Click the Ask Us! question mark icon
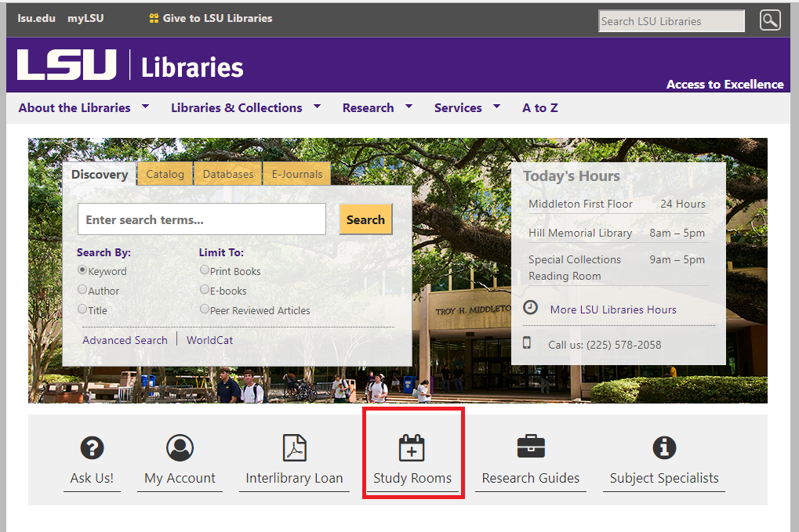Viewport: 799px width, 532px height. pyautogui.click(x=93, y=448)
